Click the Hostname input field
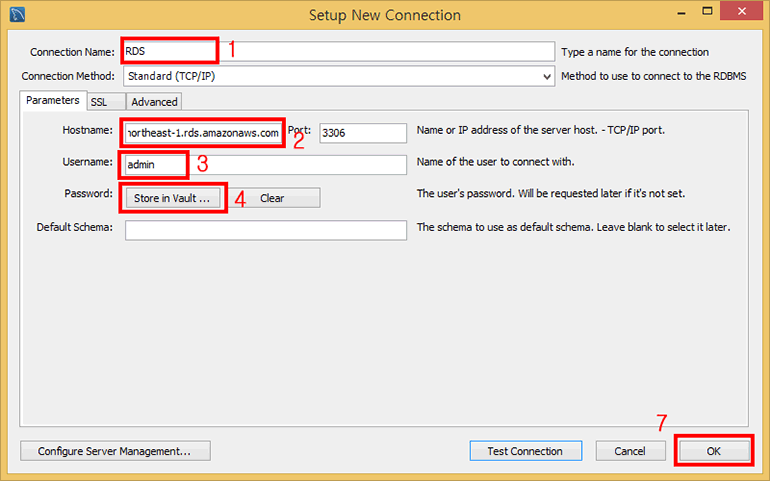The width and height of the screenshot is (770, 481). pos(204,133)
